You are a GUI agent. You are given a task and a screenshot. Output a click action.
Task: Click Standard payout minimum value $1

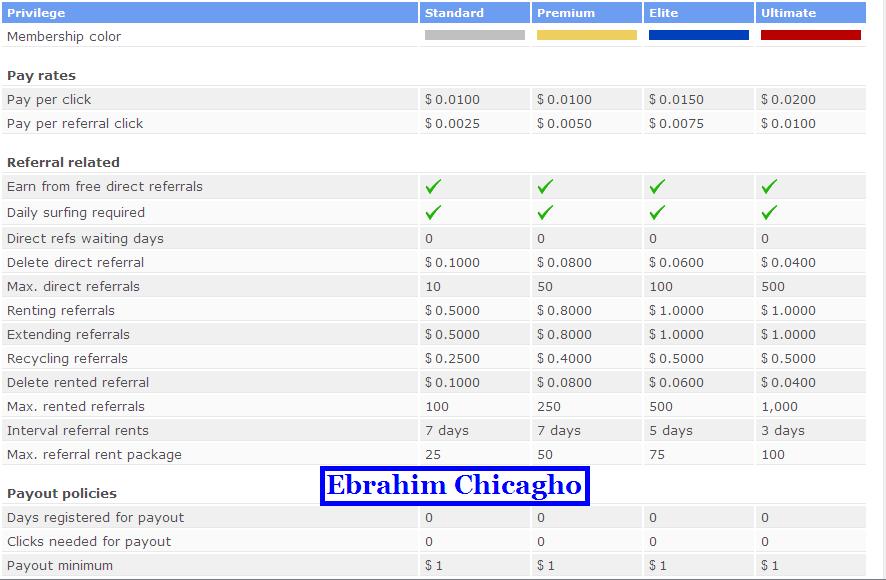point(433,566)
